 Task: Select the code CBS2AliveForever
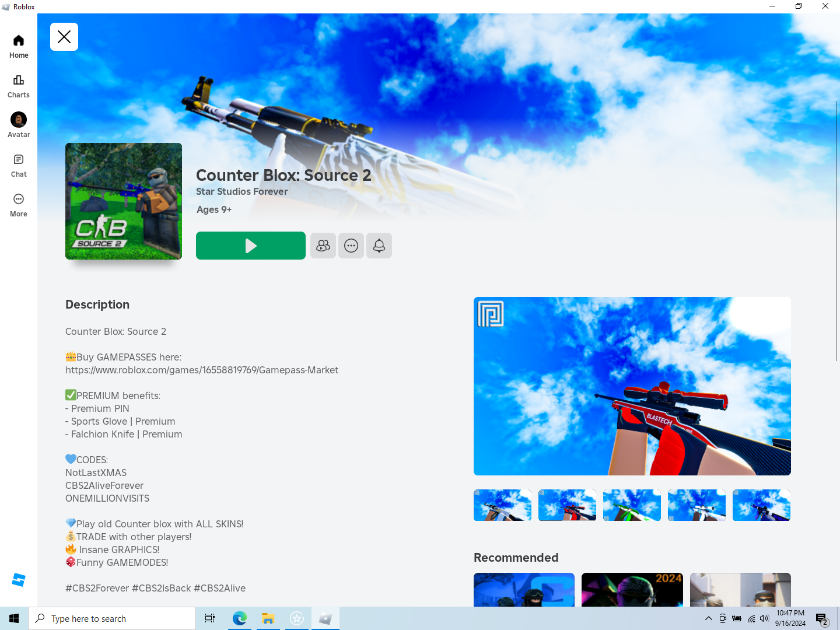point(104,485)
